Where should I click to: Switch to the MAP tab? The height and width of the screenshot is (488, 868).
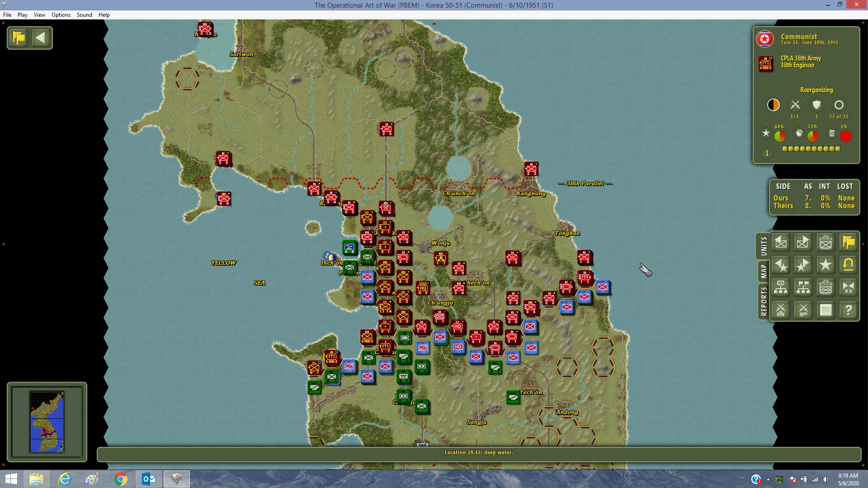pos(764,271)
